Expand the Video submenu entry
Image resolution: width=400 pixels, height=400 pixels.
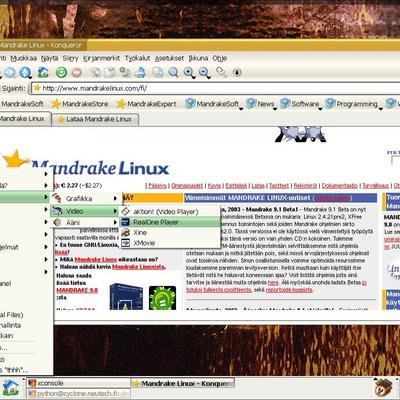point(85,211)
